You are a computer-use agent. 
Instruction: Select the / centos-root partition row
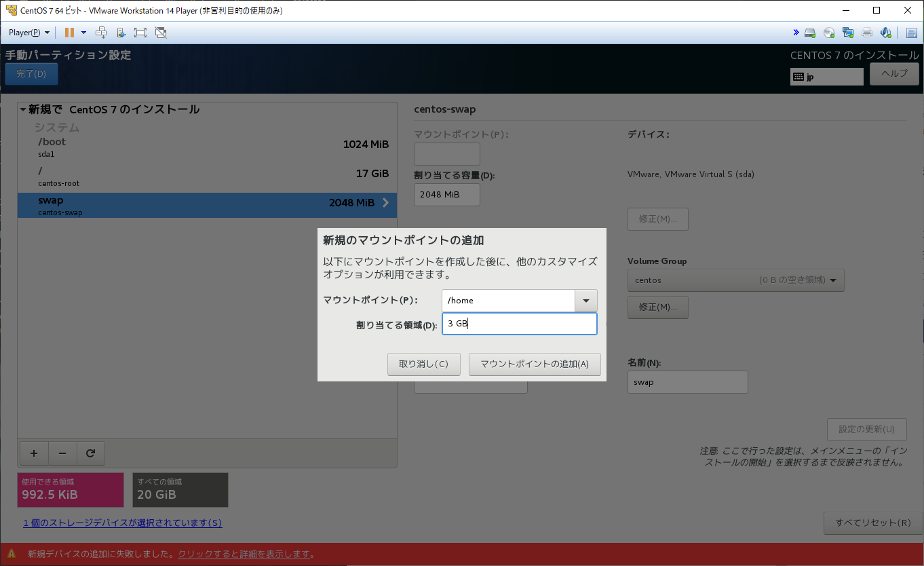coord(207,177)
